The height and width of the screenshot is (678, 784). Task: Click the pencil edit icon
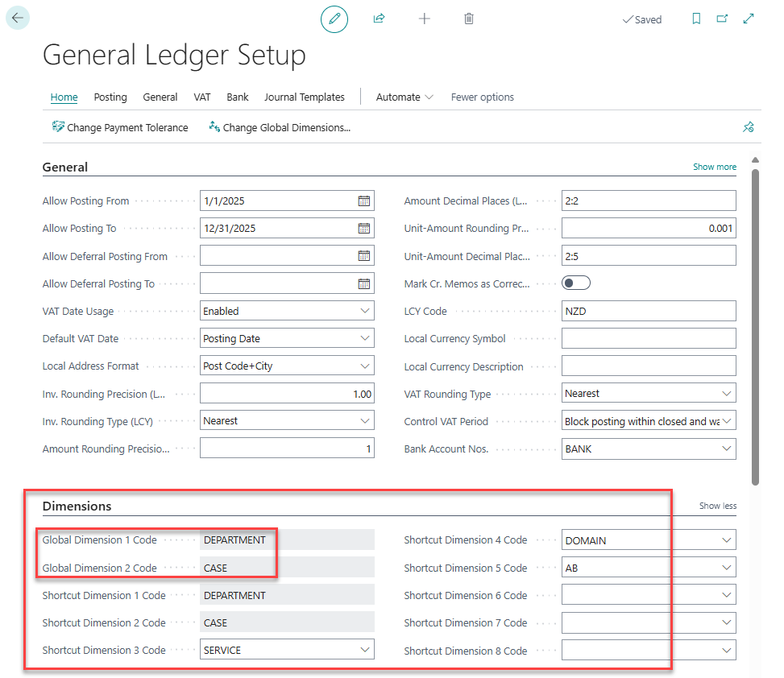tap(334, 19)
